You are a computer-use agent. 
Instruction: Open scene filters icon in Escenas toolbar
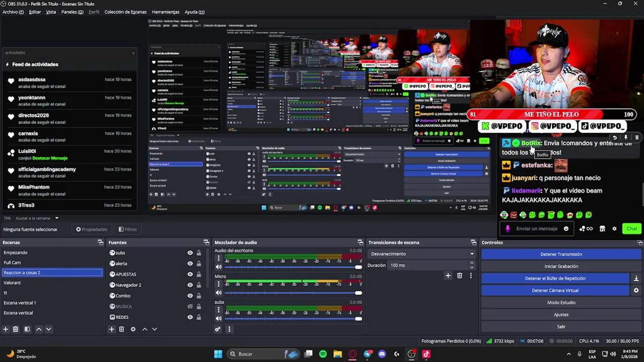(27, 329)
